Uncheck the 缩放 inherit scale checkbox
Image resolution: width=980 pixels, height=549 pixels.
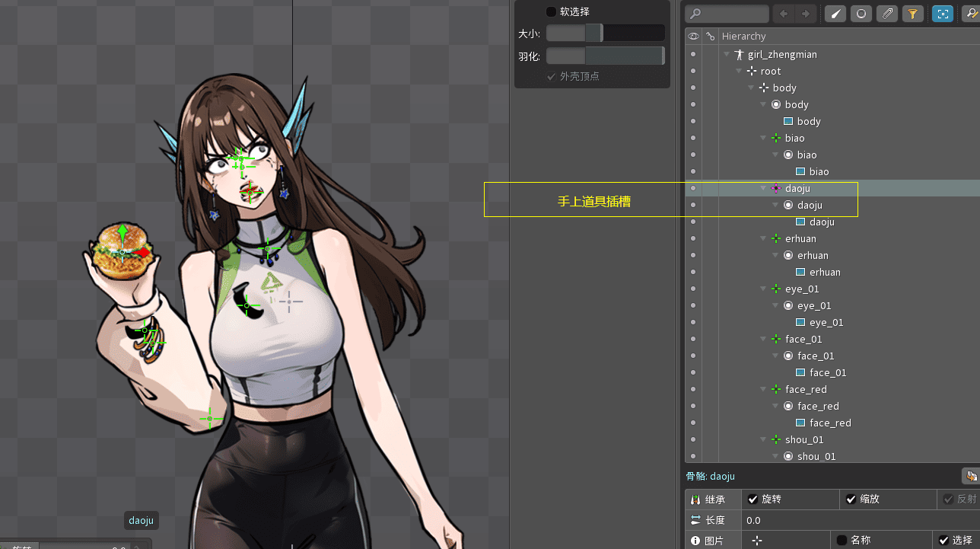pos(851,500)
